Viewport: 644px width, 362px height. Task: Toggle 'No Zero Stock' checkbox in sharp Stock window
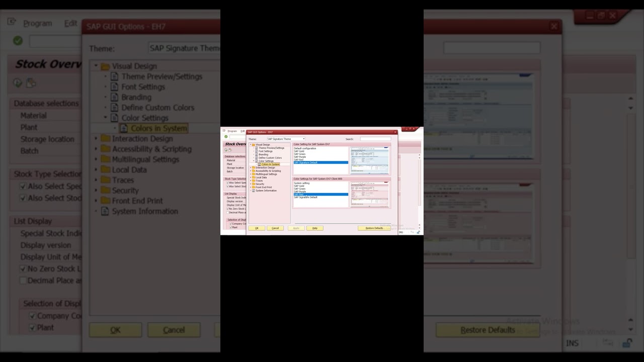(x=227, y=209)
